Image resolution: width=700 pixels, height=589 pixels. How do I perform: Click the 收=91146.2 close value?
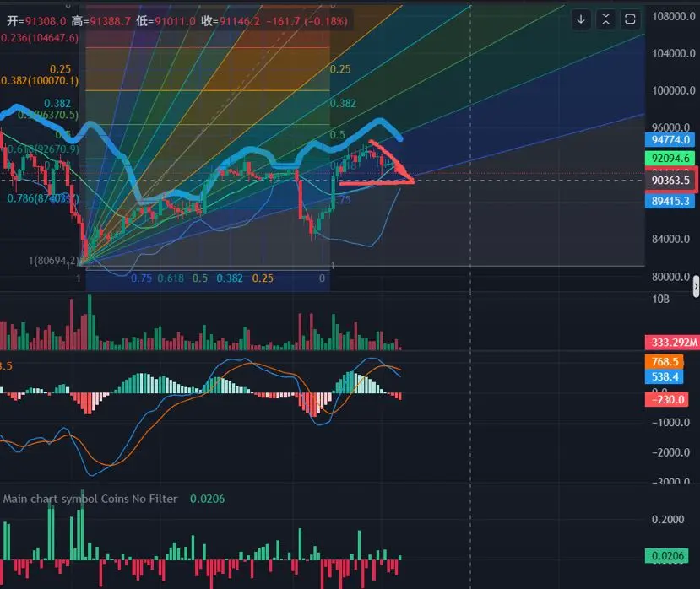231,21
